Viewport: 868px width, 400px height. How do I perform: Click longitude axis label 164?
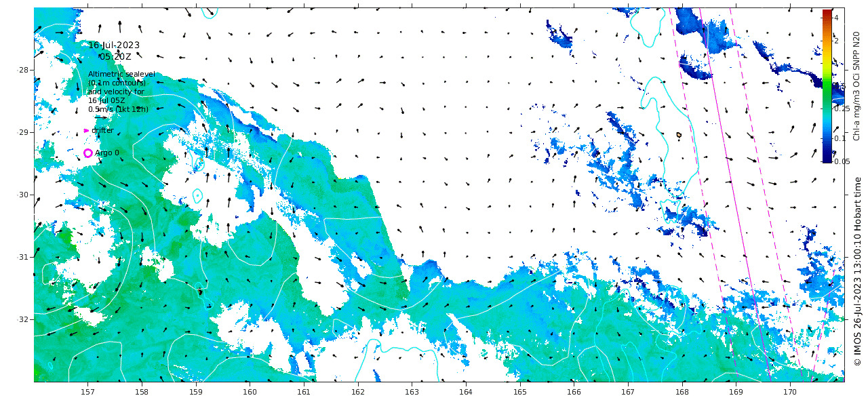[x=465, y=392]
